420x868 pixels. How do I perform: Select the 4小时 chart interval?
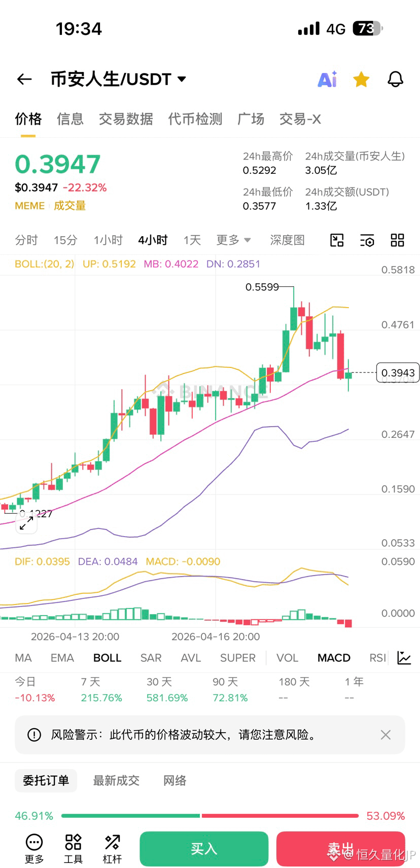[x=153, y=240]
